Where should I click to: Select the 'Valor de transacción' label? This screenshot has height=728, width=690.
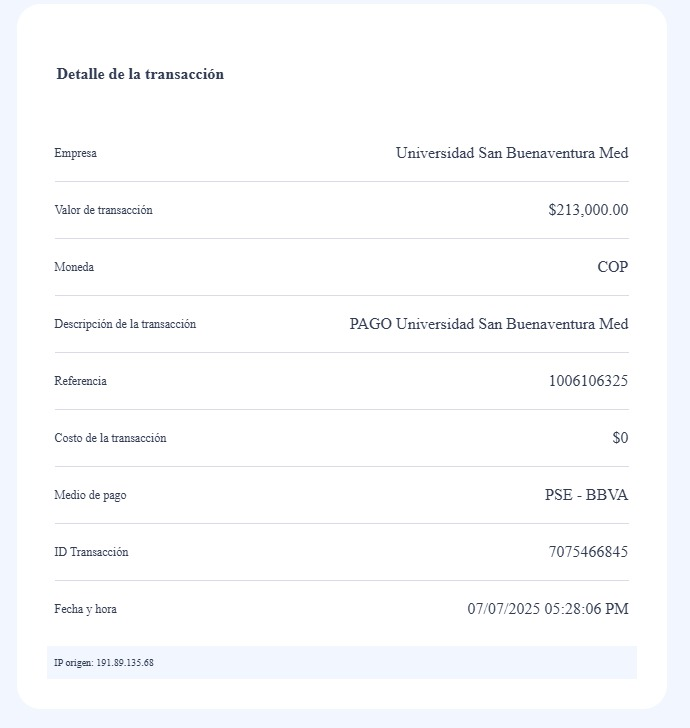(104, 210)
